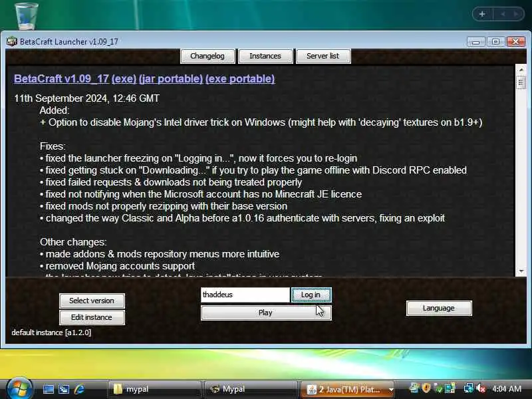This screenshot has width=532, height=399.
Task: Minimize the BetaCraft Launcher window
Action: click(x=475, y=42)
